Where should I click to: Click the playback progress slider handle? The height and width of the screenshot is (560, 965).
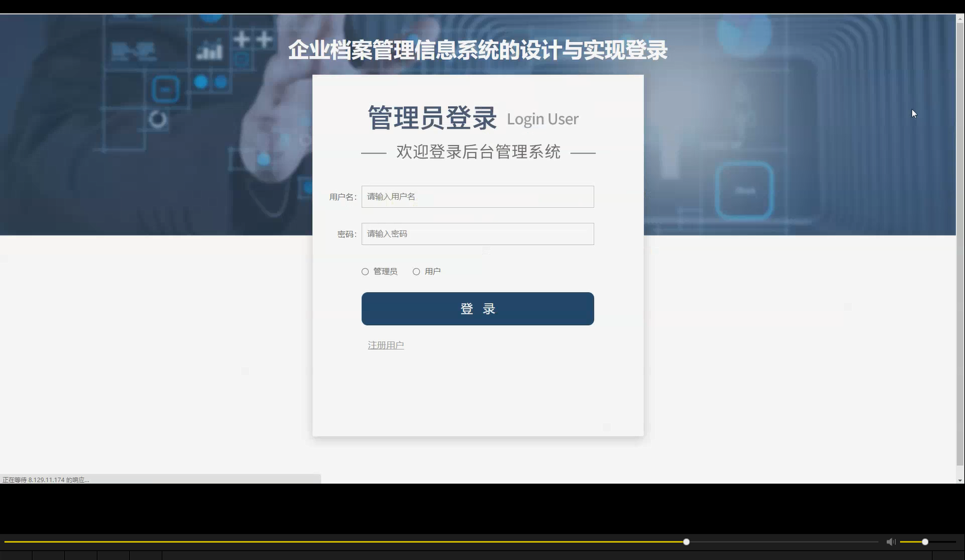pyautogui.click(x=686, y=542)
